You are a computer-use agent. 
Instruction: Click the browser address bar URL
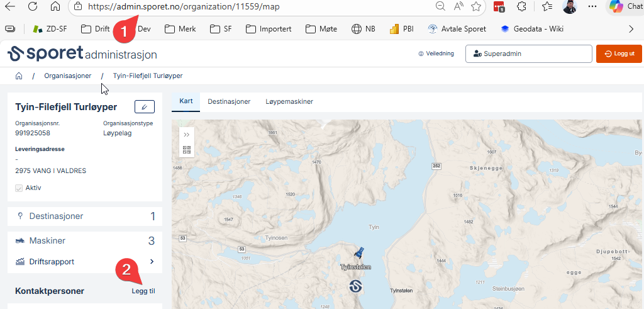(184, 7)
